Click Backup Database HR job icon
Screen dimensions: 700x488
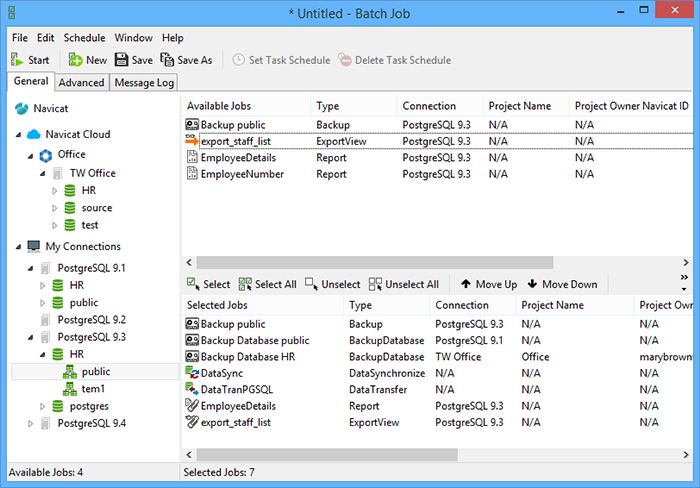tap(192, 356)
